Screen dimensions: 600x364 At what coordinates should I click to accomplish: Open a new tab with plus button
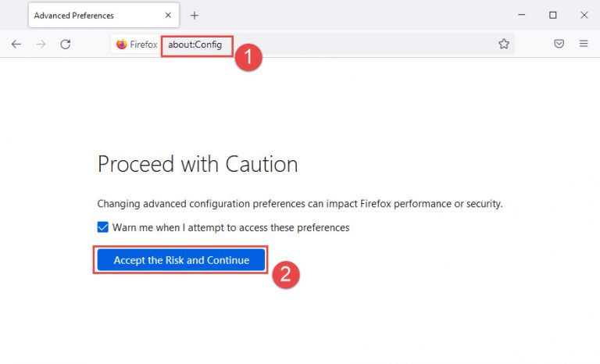[195, 16]
